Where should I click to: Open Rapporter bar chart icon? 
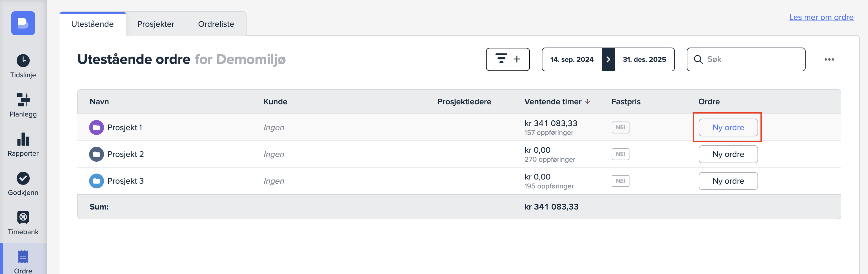[23, 139]
